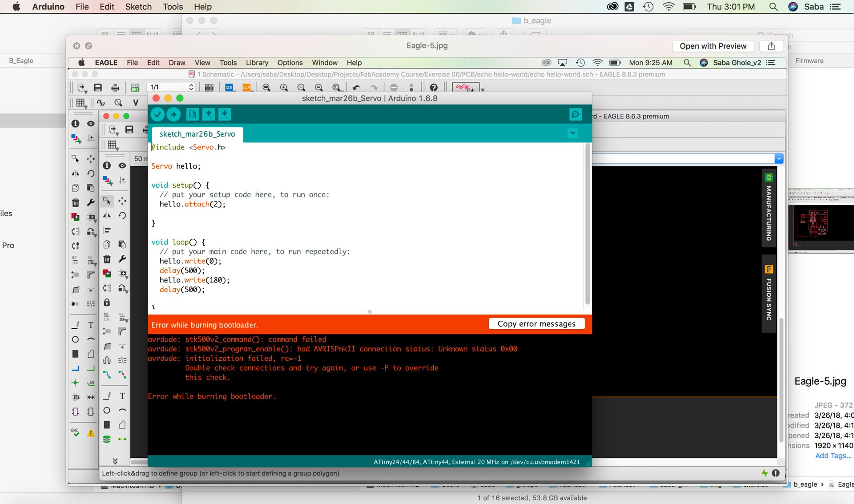854x504 pixels.
Task: Click the Add Tags link in Finder
Action: pos(833,456)
